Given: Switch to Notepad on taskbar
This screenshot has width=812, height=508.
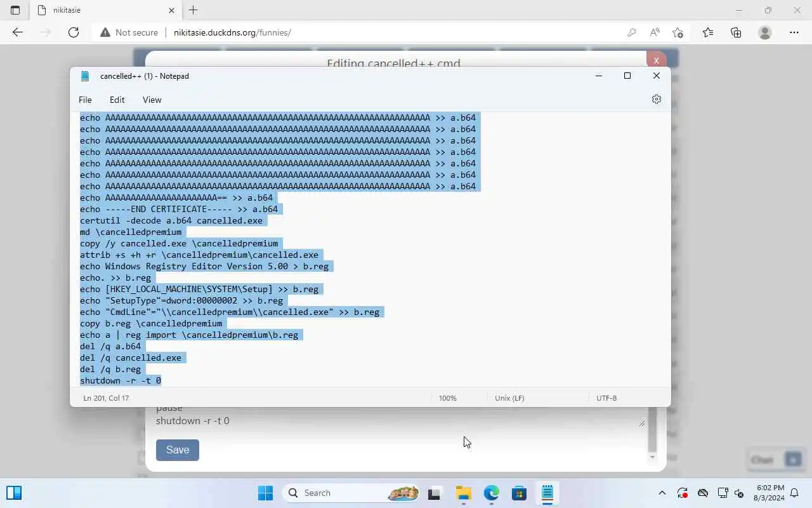Looking at the screenshot, I should point(547,493).
